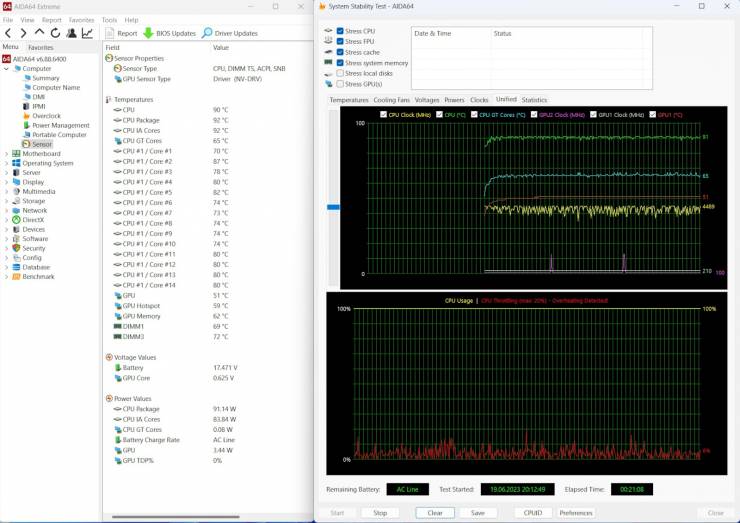Toggle CPU Clock (MHz) graph checkbox

click(383, 114)
